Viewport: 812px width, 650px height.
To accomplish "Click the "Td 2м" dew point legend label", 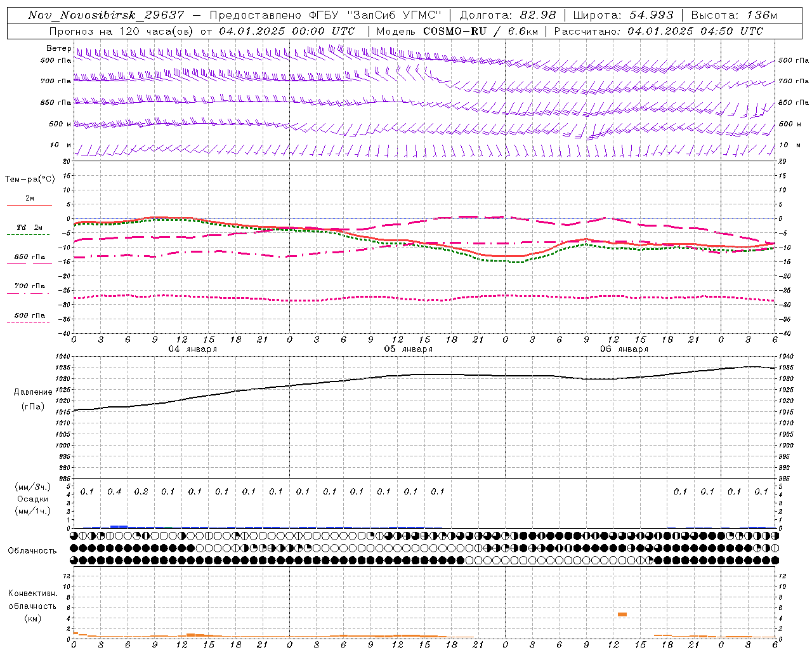I will [30, 227].
